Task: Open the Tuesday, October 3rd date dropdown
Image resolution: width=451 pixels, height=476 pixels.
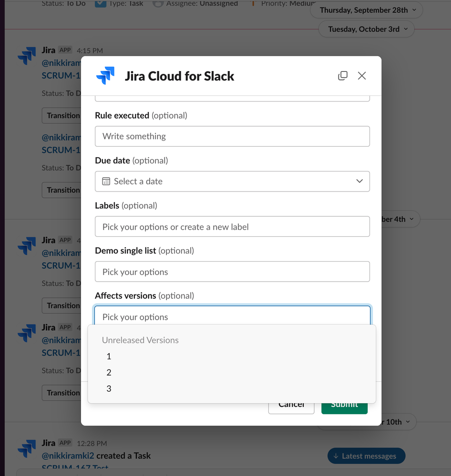Action: pos(366,29)
